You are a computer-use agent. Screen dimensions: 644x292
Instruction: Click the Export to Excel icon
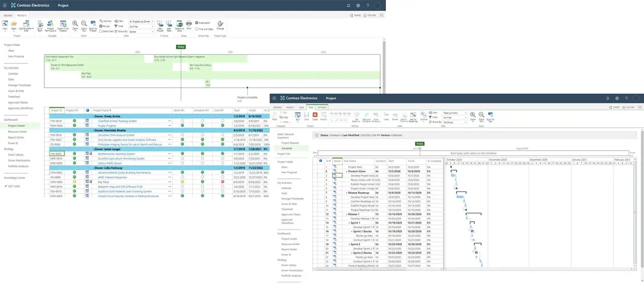coord(180,25)
